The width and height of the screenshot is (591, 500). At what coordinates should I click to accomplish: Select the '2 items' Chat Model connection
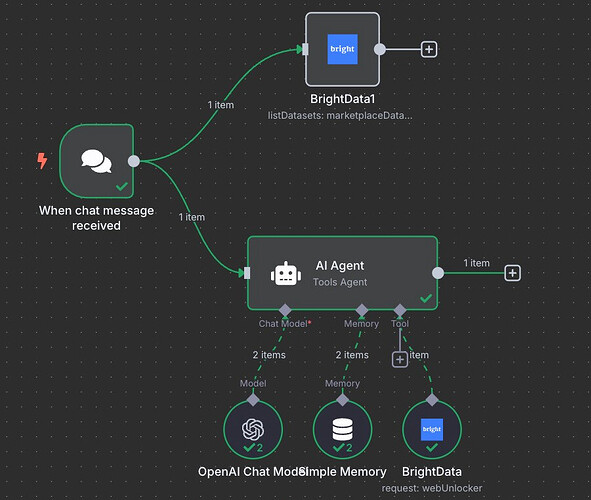[x=269, y=355]
